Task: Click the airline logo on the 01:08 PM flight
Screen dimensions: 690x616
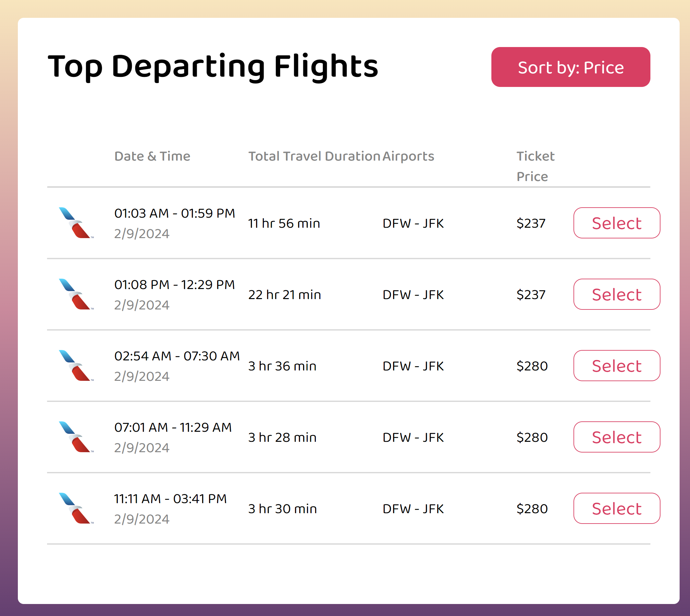Action: tap(75, 294)
